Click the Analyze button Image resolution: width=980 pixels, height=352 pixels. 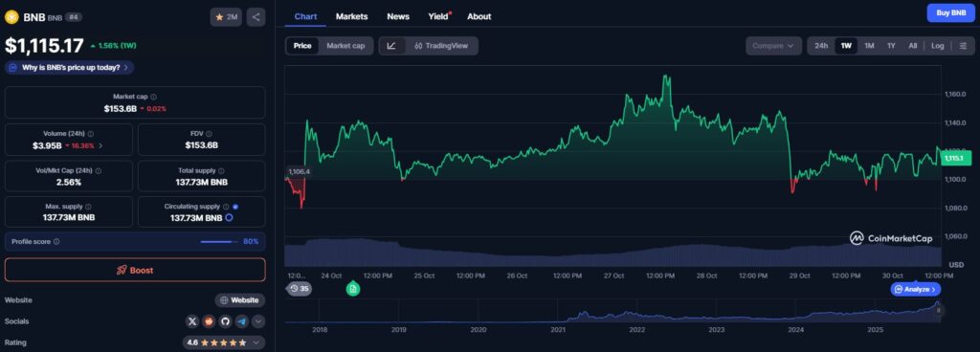coord(916,289)
